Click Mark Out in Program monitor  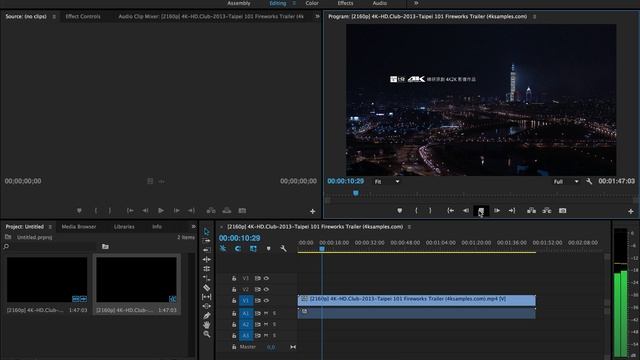pos(430,211)
